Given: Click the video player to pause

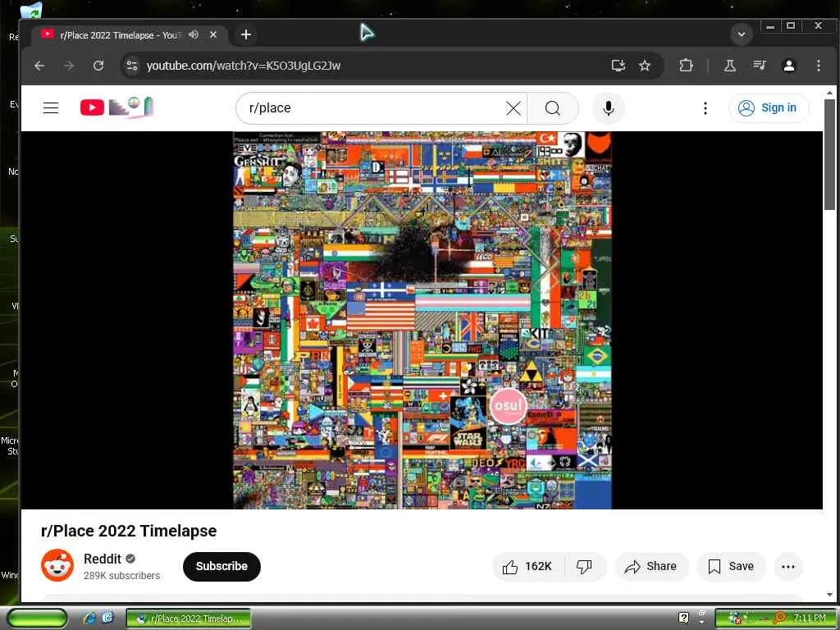Looking at the screenshot, I should [x=422, y=320].
